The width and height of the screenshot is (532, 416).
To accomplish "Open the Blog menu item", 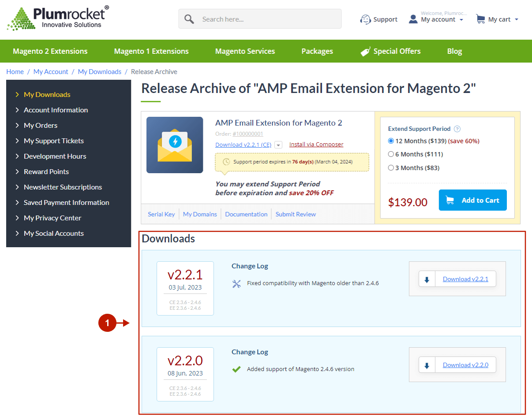I will tap(454, 51).
